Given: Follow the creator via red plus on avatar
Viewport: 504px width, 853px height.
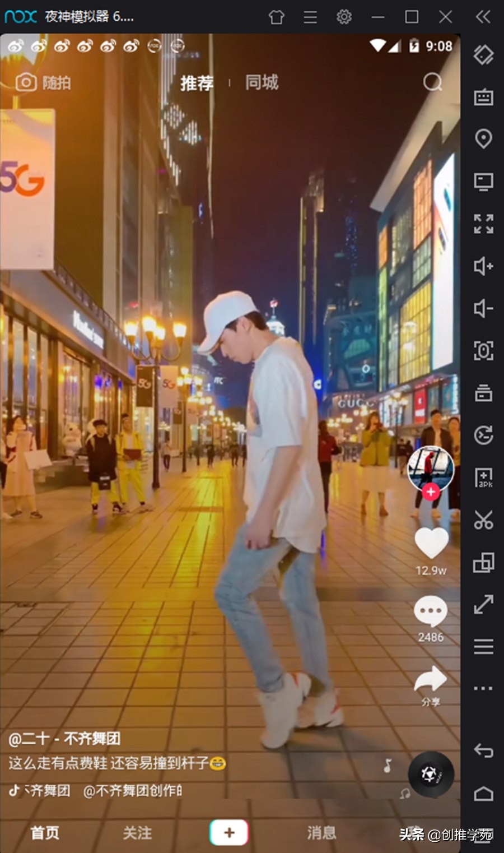Looking at the screenshot, I should point(430,492).
